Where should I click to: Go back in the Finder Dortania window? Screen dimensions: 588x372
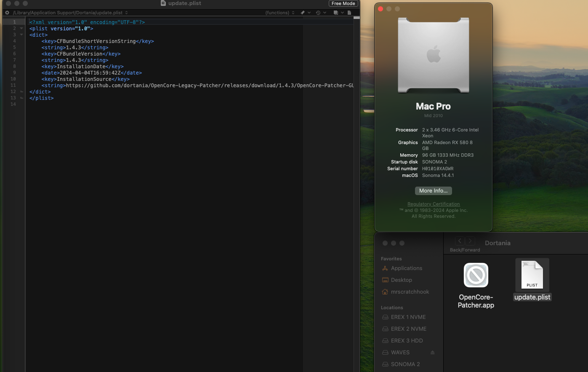click(460, 241)
